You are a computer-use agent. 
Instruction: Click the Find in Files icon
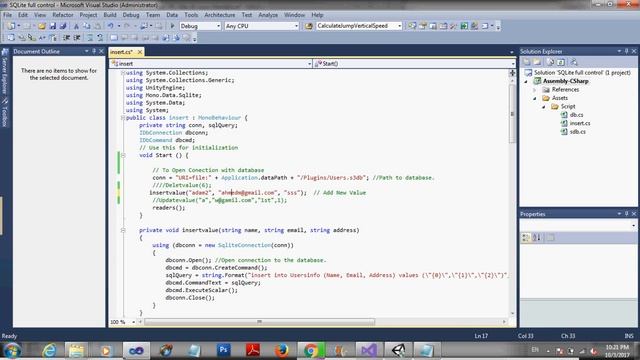tap(309, 26)
